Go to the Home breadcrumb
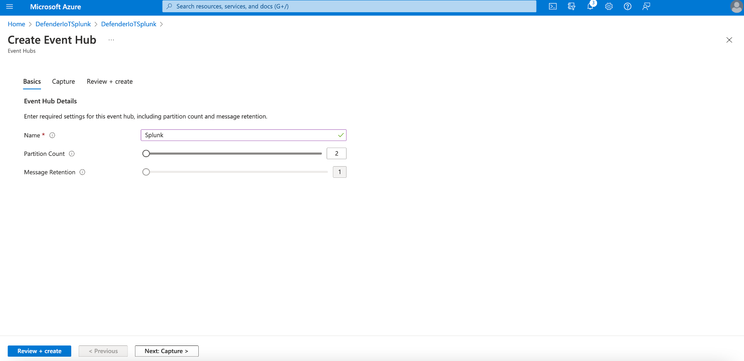 (16, 24)
